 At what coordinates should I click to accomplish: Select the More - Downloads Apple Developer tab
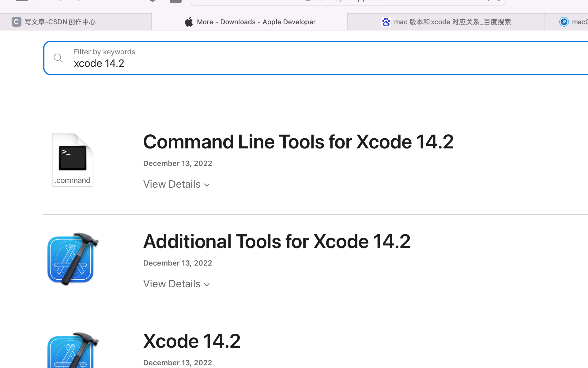(x=256, y=22)
